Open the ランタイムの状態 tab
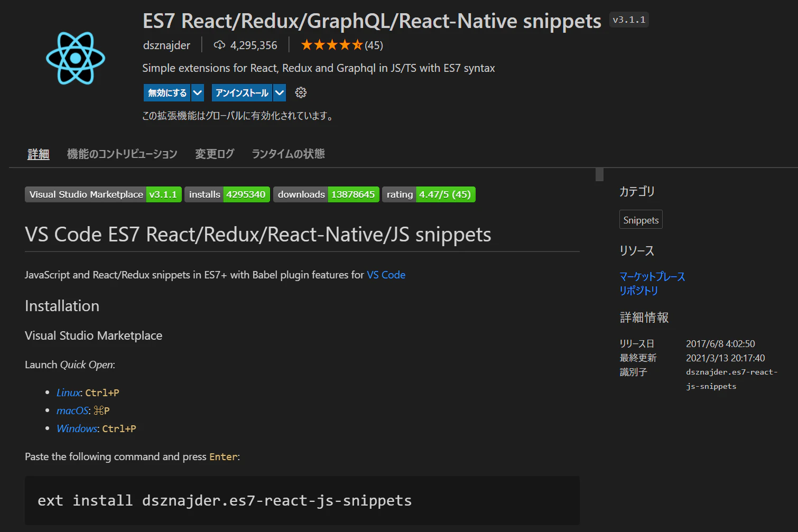This screenshot has width=798, height=532. pos(288,154)
